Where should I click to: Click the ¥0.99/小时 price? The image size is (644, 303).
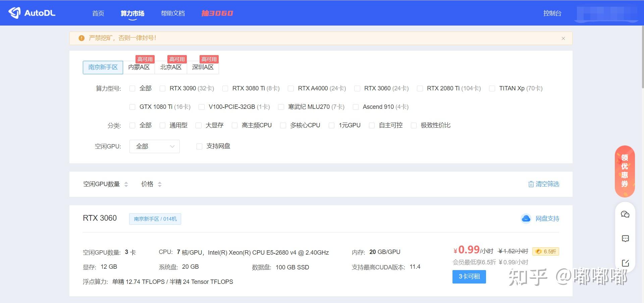(x=473, y=250)
